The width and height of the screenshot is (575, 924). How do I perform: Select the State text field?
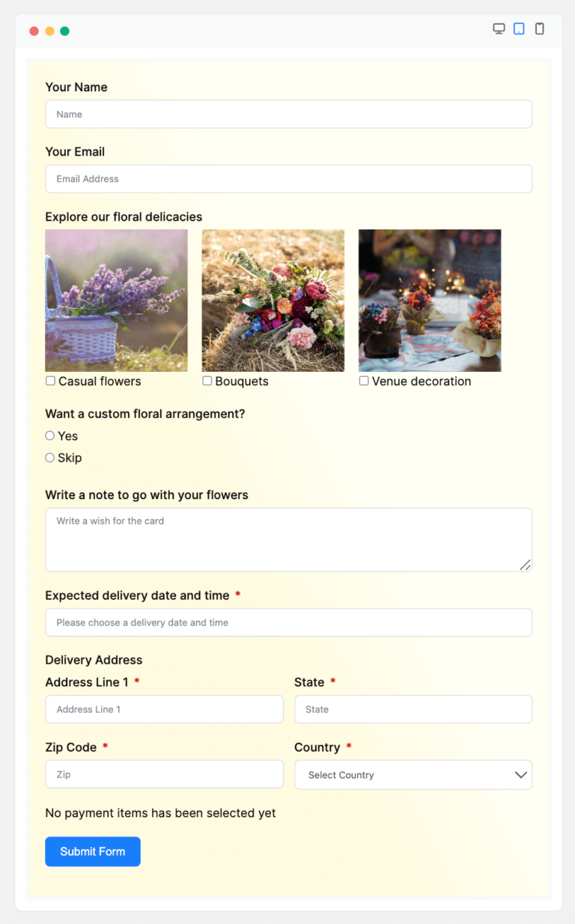(413, 709)
